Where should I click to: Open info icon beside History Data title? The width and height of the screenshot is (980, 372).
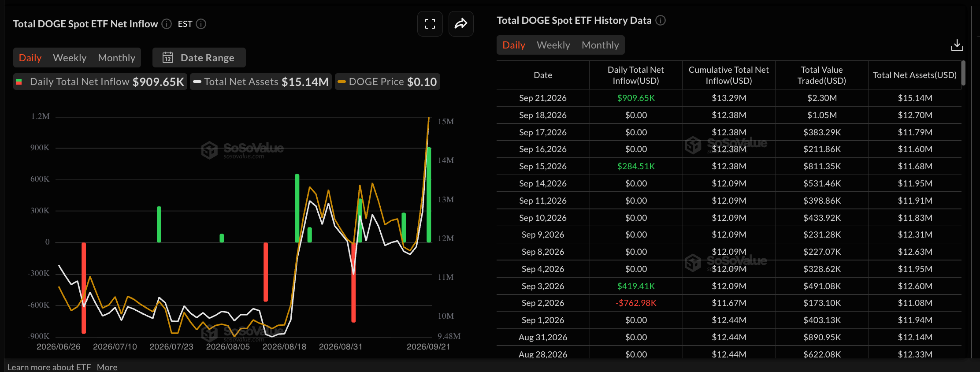[660, 20]
